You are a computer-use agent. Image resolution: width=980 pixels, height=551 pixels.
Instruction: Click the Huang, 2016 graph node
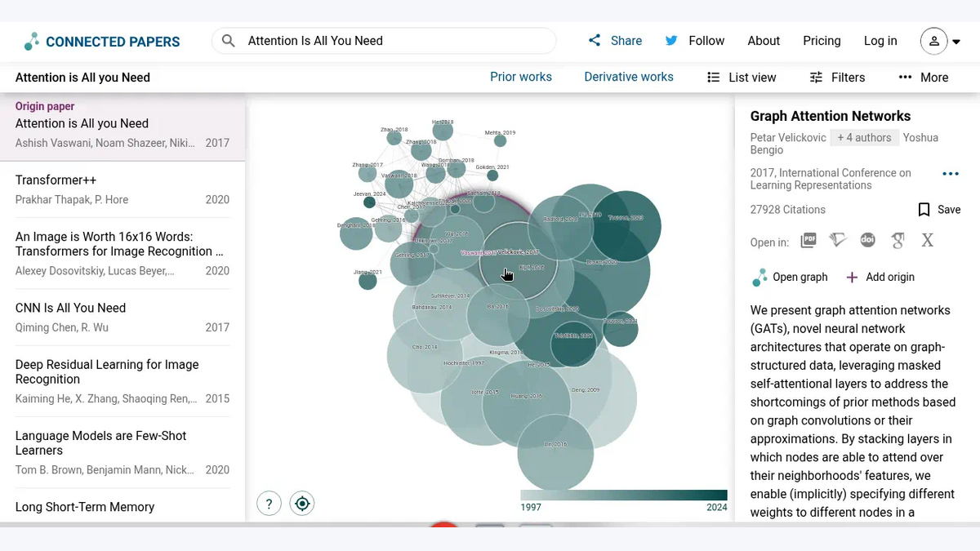(x=526, y=404)
